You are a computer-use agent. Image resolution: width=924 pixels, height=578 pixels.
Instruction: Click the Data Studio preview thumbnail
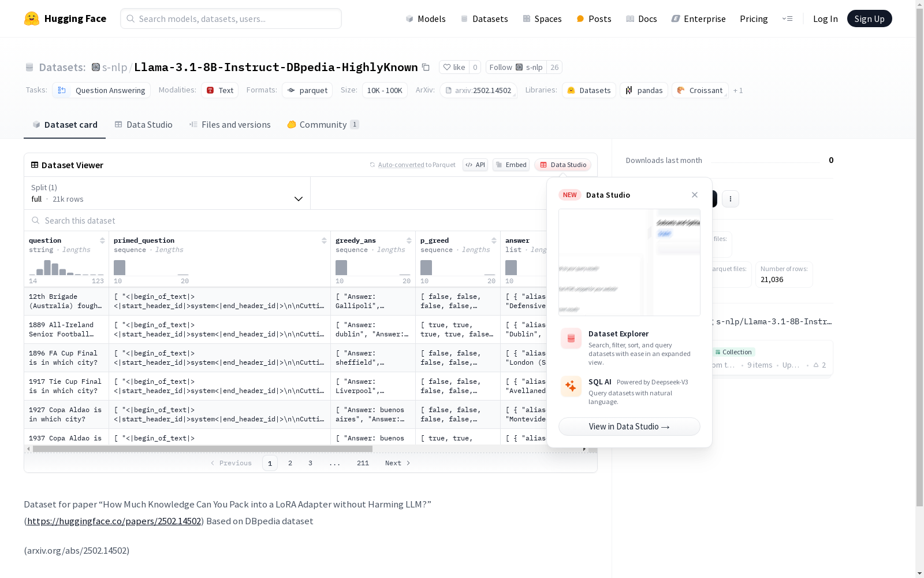[x=629, y=262]
